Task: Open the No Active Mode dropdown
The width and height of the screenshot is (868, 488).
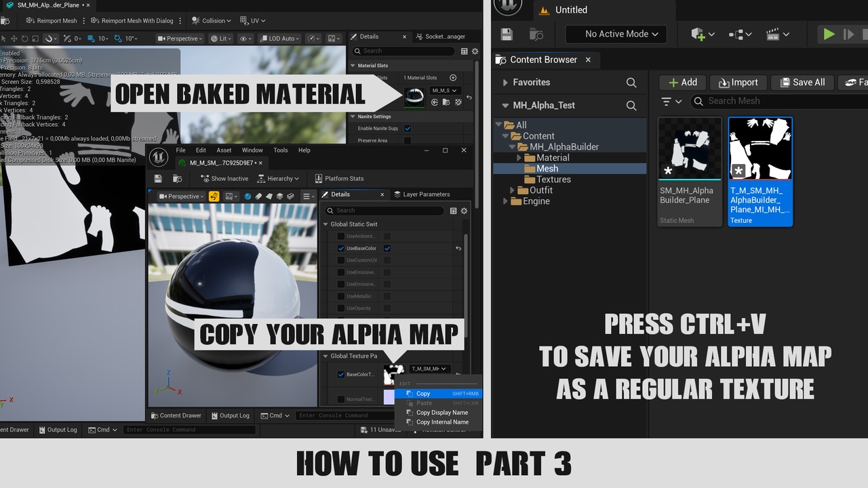Action: click(616, 34)
